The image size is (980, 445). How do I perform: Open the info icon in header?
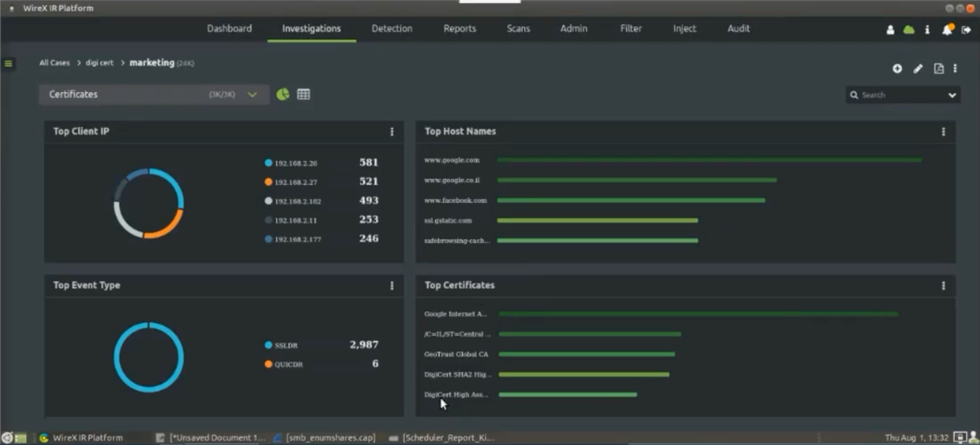(x=927, y=29)
